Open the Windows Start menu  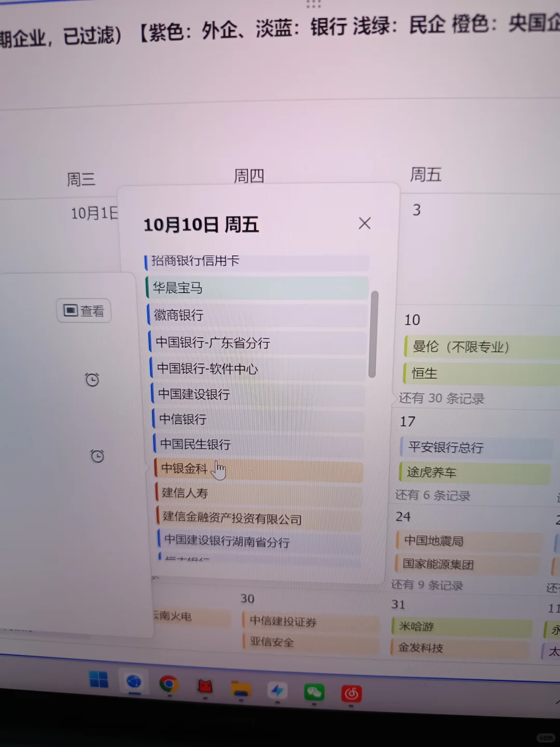coord(99,679)
